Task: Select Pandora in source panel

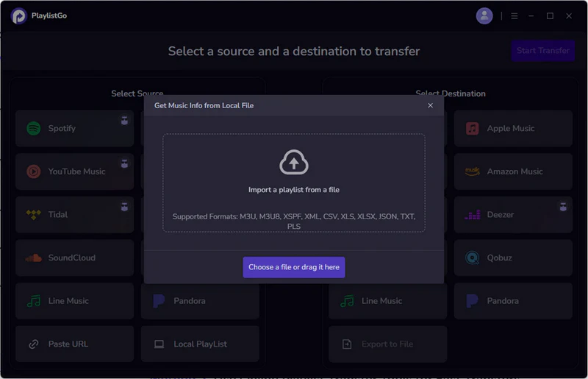Action: tap(200, 301)
